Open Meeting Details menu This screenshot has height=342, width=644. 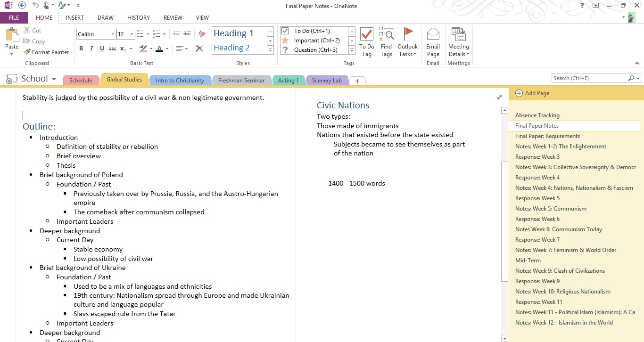(x=459, y=42)
